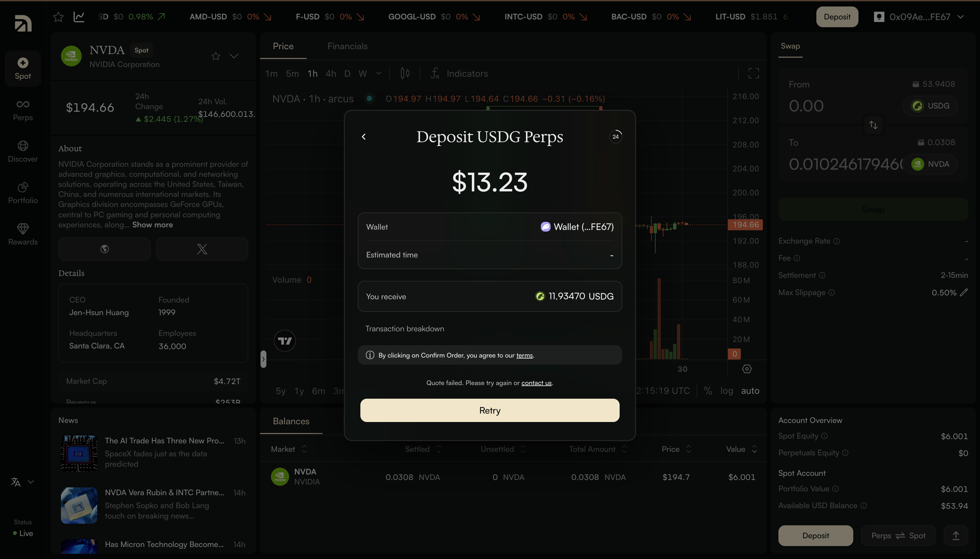Click the GOOGL-USD ticker
The height and width of the screenshot is (559, 980).
click(434, 17)
